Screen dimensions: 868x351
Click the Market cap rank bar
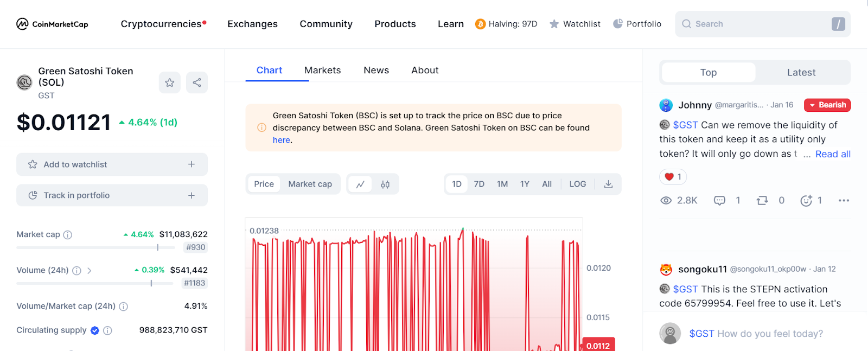[95, 247]
